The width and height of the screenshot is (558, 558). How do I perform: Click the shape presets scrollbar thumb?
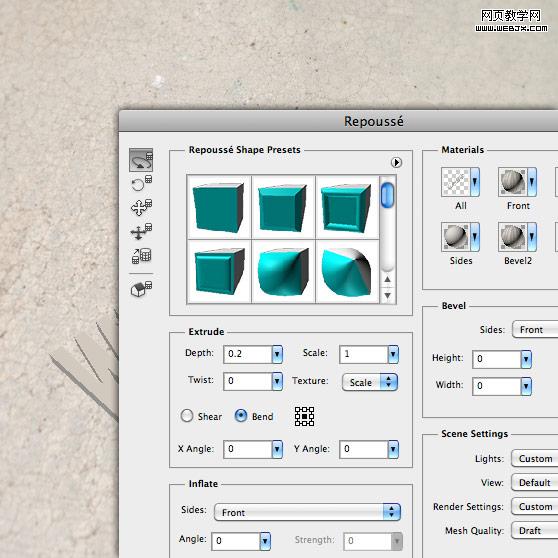coord(387,195)
